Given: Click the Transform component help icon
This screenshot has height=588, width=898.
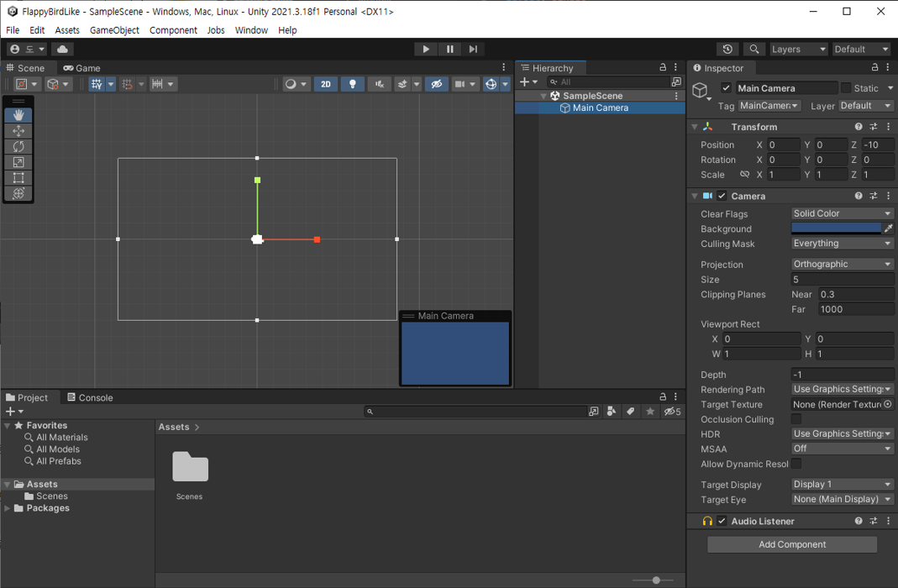Looking at the screenshot, I should [x=859, y=127].
